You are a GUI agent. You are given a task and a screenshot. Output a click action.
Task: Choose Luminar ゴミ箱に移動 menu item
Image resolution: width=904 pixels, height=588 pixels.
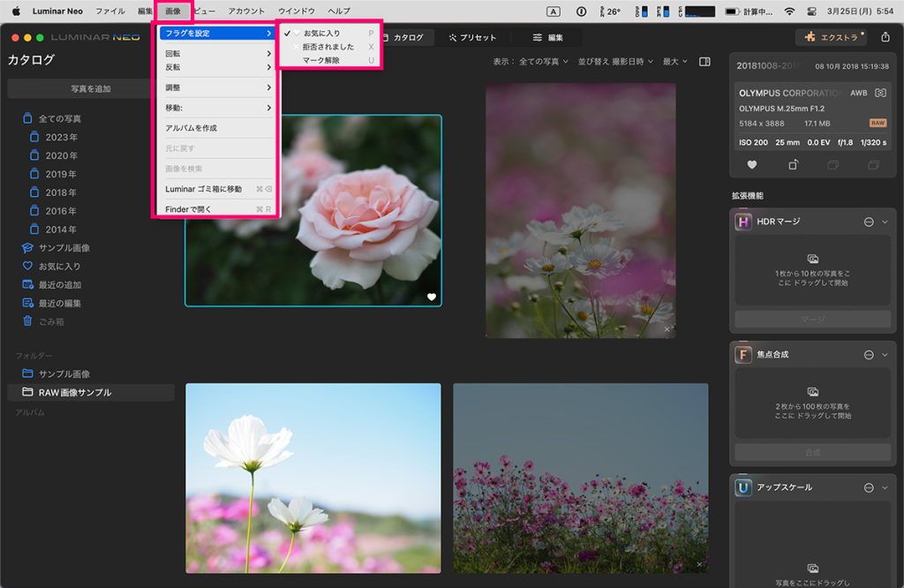pyautogui.click(x=217, y=189)
